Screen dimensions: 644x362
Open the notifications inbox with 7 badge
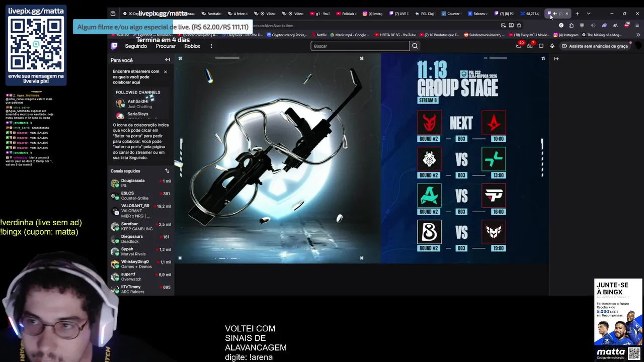point(530,46)
